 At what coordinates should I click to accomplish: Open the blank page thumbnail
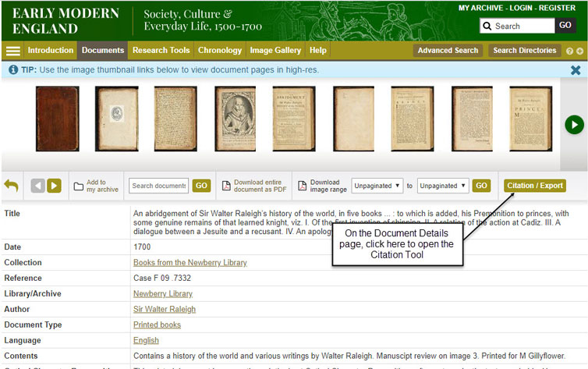pyautogui.click(x=353, y=119)
